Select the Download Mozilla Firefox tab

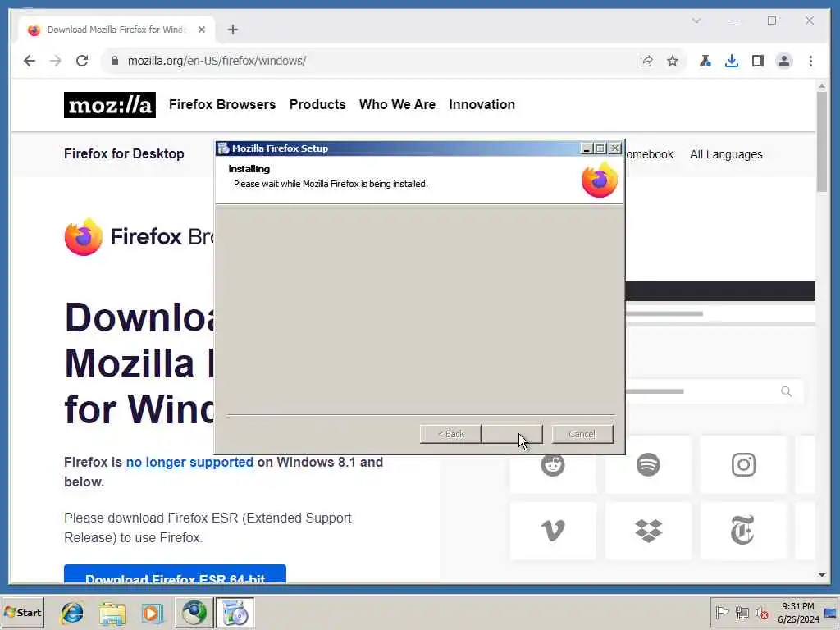(x=115, y=30)
